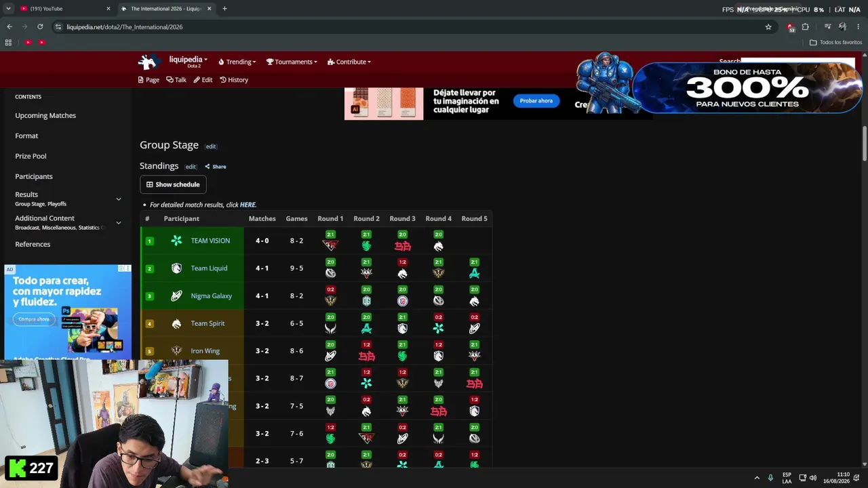The height and width of the screenshot is (488, 868).
Task: Click TEAM VISION's Round 1 opponent logo
Action: point(330,245)
